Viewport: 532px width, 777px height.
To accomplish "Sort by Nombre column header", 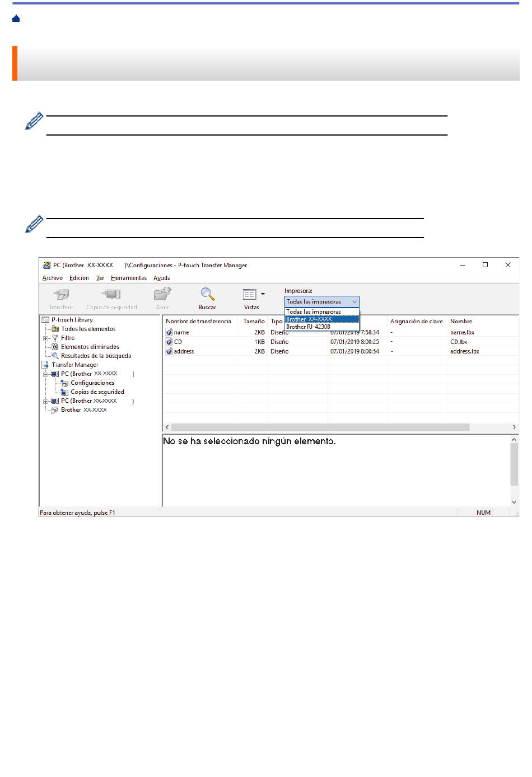I will pos(484,321).
